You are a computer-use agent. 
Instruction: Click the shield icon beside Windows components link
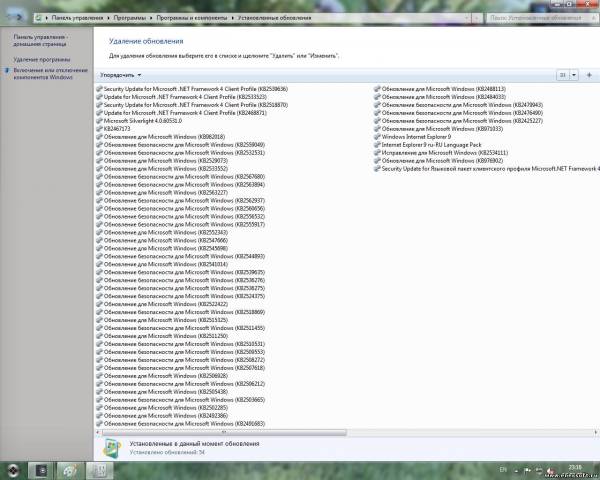pyautogui.click(x=7, y=70)
